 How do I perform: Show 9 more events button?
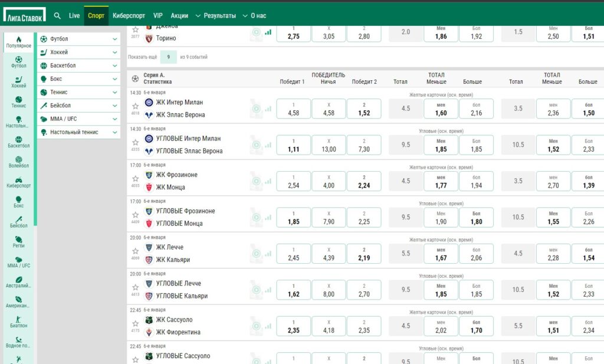168,57
